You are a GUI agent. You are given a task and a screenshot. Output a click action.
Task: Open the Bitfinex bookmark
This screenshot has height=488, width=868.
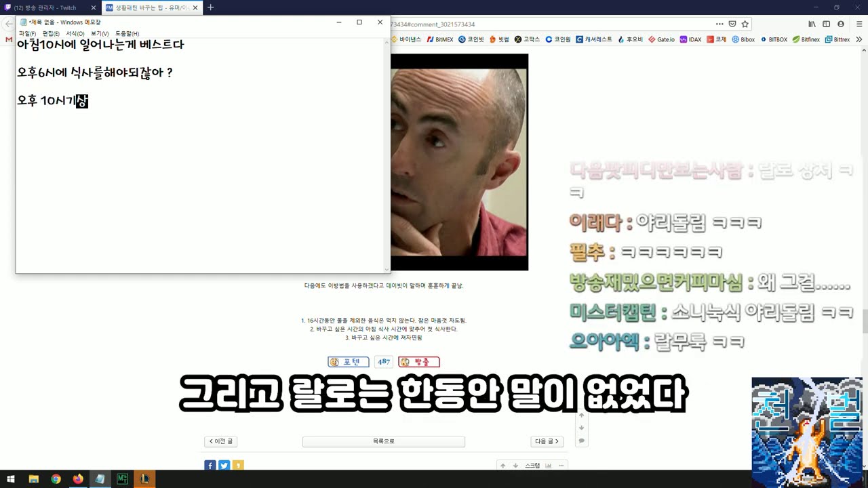(806, 39)
